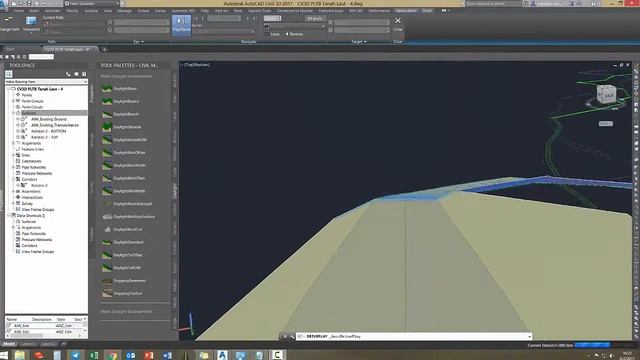640x360 pixels.
Task: Add a new drawing tab
Action: [x=104, y=49]
